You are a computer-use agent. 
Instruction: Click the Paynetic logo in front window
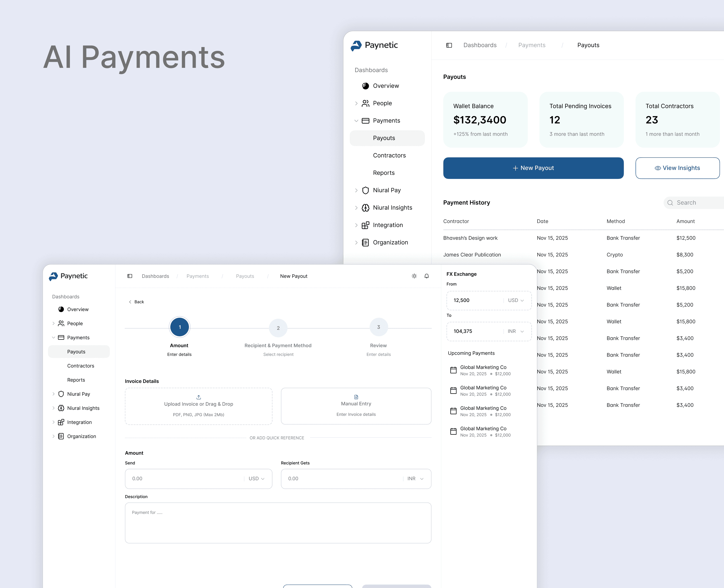click(54, 276)
